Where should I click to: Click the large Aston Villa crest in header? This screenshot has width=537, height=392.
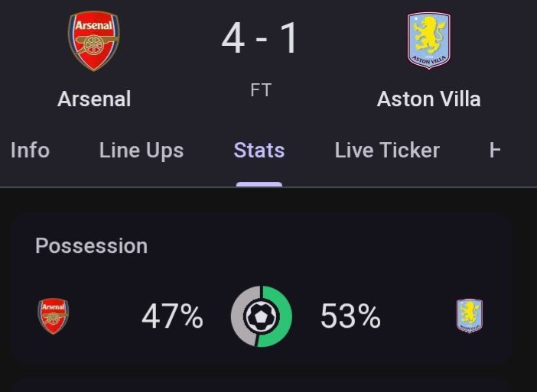(x=428, y=41)
